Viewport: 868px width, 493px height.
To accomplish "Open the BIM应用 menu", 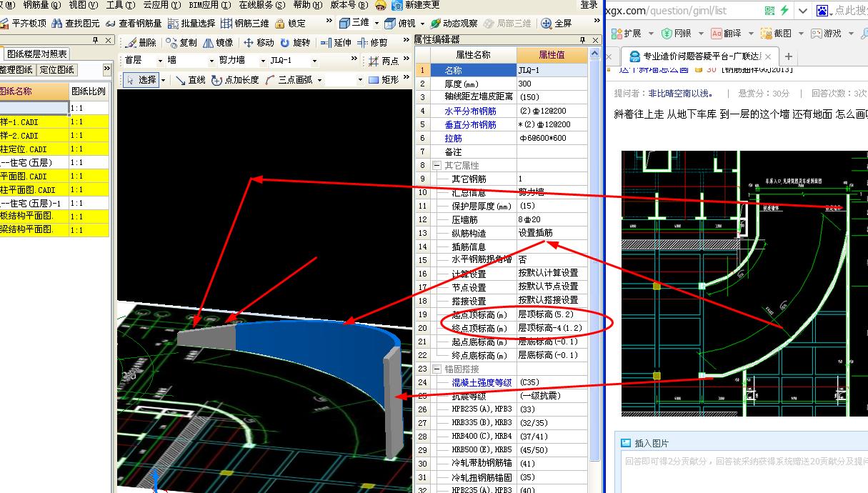I will coord(210,5).
